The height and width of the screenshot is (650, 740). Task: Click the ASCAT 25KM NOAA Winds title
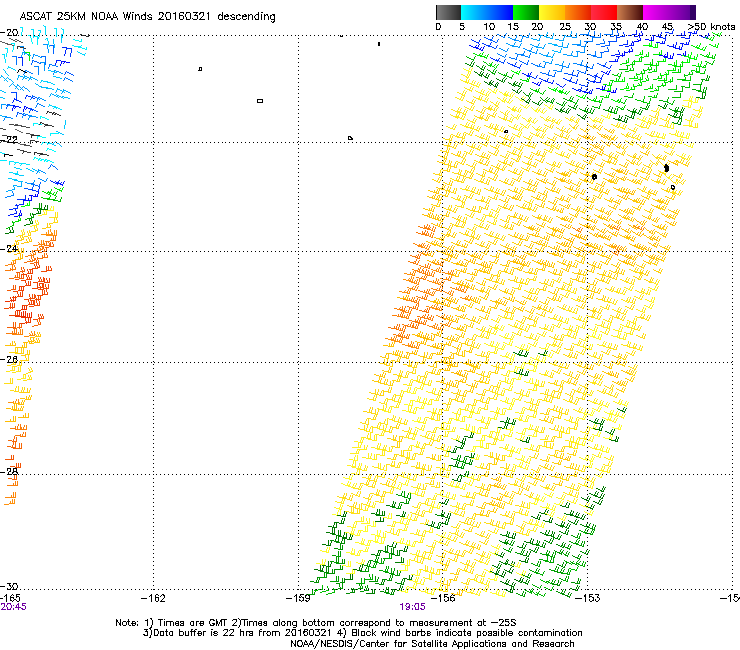coord(147,16)
